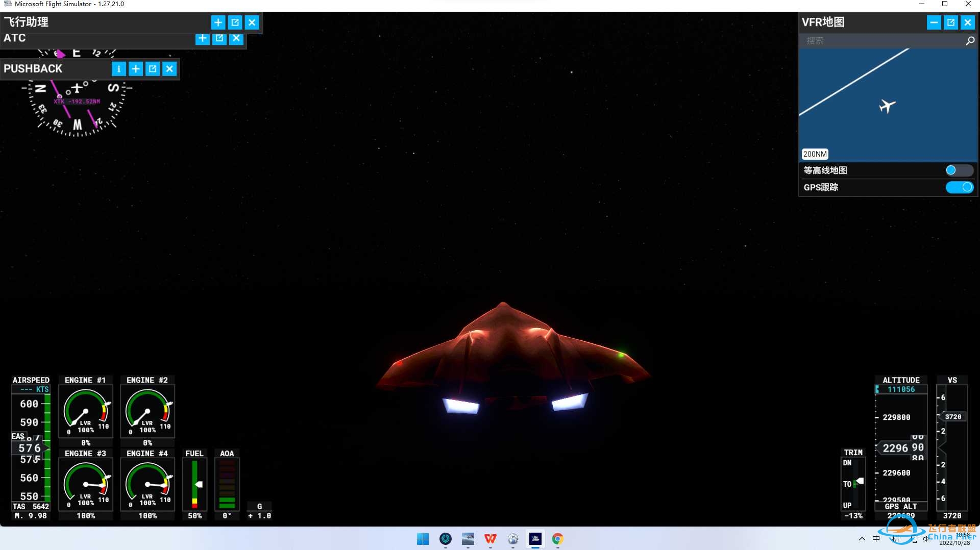The image size is (980, 550).
Task: Click the ATC panel title
Action: point(14,38)
